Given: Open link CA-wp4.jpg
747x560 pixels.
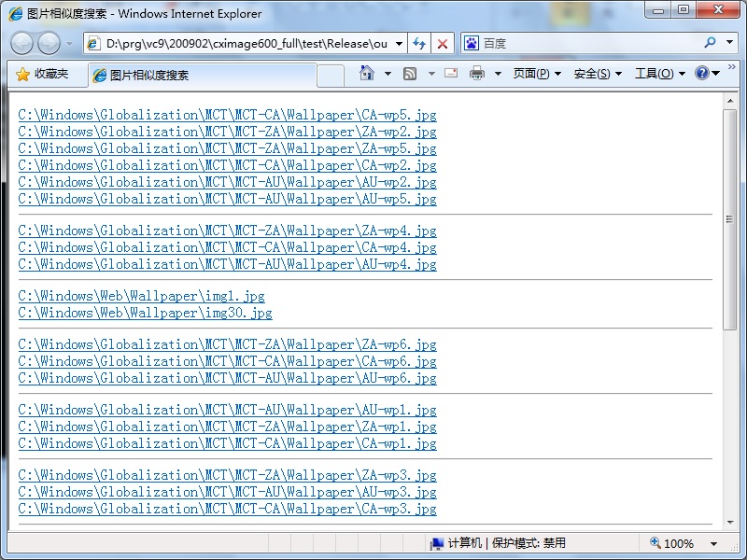Looking at the screenshot, I should [x=227, y=247].
